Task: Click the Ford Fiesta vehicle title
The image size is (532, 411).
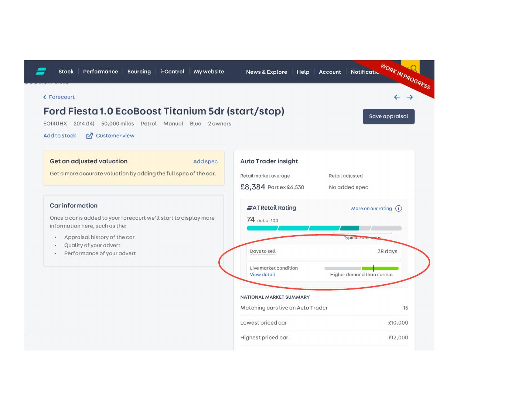Action: 164,111
